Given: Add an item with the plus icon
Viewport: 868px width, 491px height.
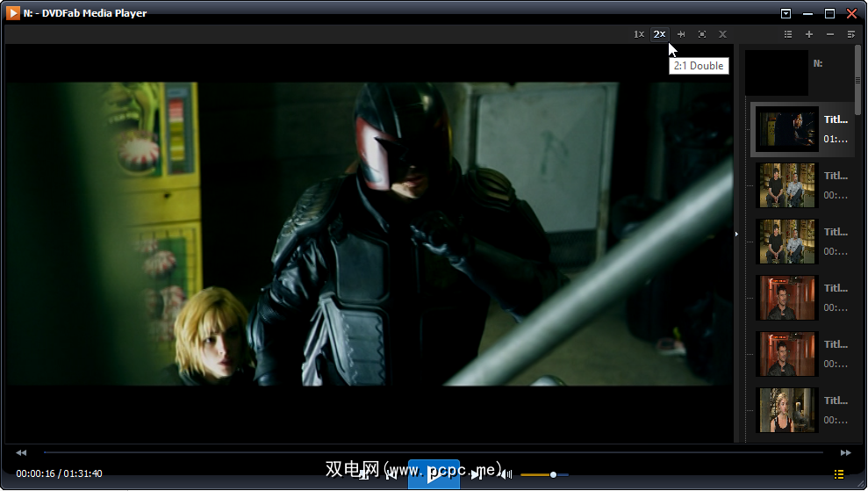Looking at the screenshot, I should point(809,34).
